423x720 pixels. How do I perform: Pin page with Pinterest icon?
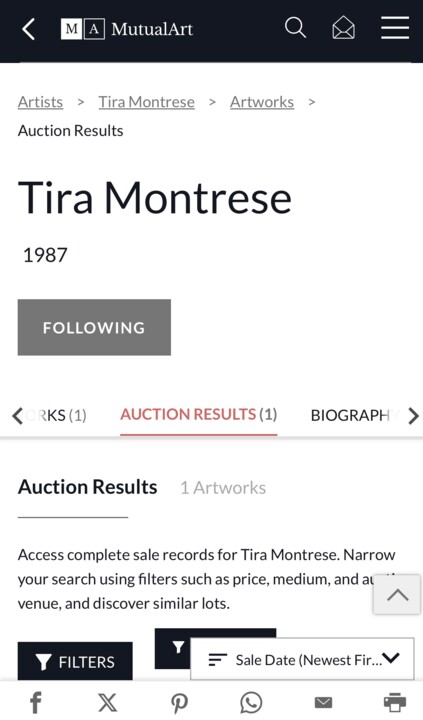(179, 703)
